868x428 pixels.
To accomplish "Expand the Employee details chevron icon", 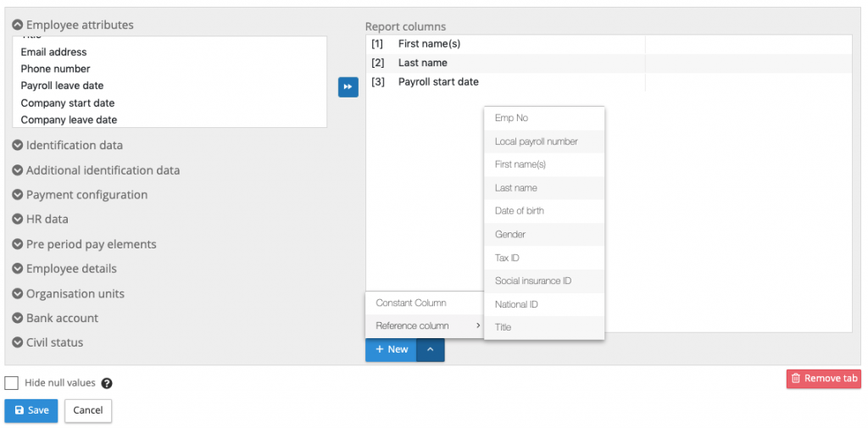I will (18, 269).
